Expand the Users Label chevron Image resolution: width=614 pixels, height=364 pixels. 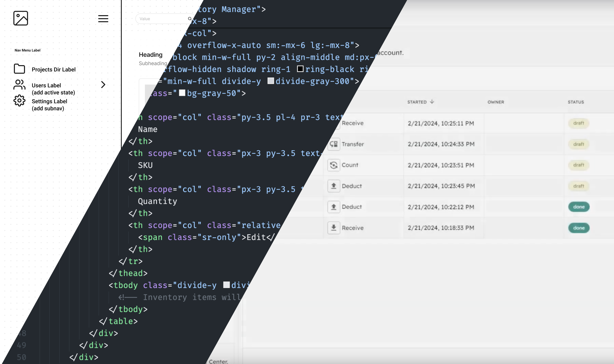click(x=103, y=85)
